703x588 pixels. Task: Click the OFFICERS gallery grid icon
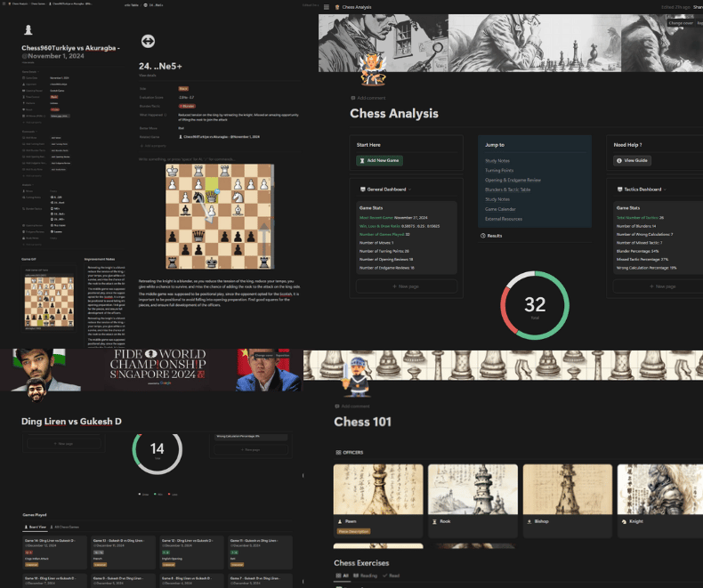[x=338, y=453]
